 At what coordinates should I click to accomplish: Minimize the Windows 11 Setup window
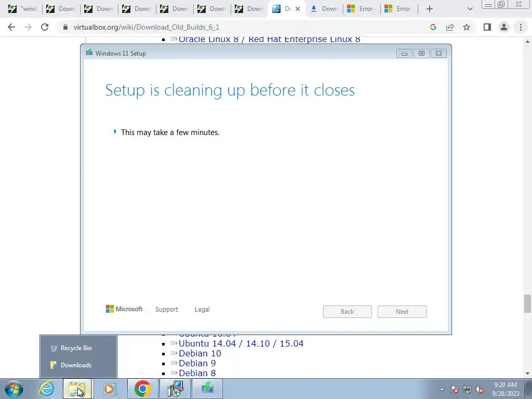(x=404, y=54)
